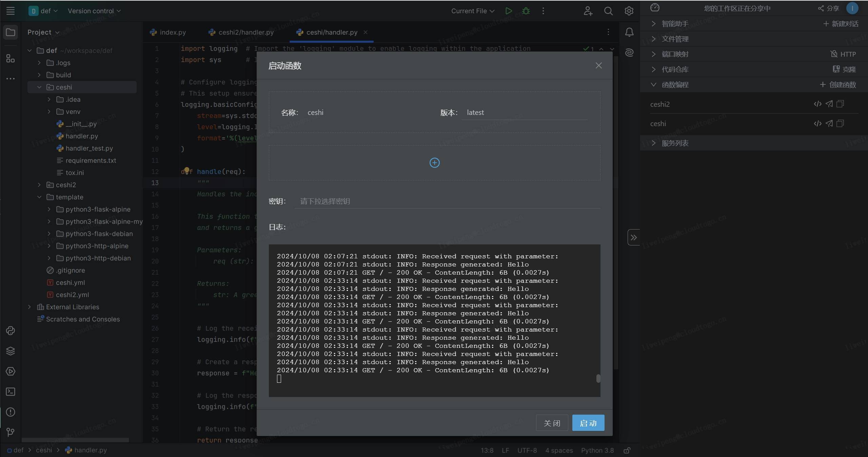
Task: Switch to the index.py tab
Action: [x=168, y=32]
